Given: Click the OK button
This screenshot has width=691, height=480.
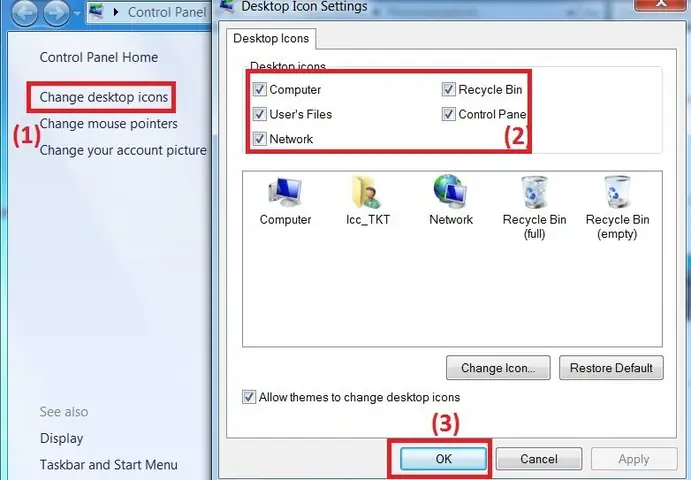Looking at the screenshot, I should (x=443, y=459).
